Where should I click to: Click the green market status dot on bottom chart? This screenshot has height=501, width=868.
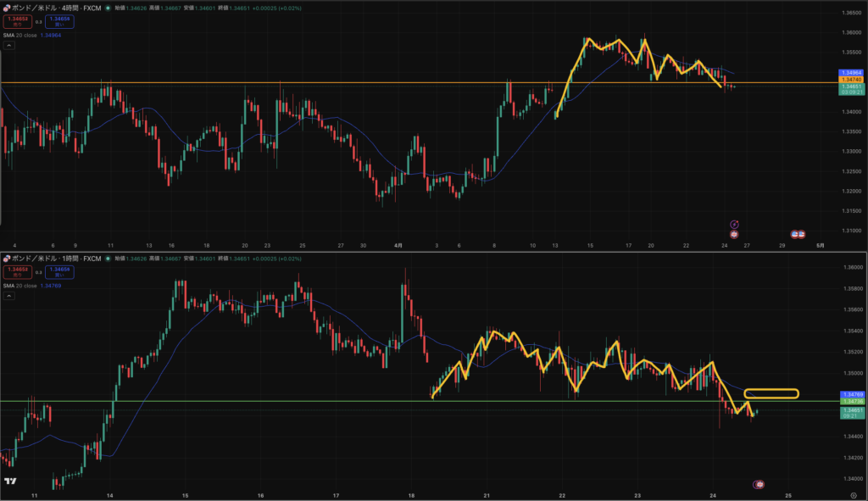[107, 258]
